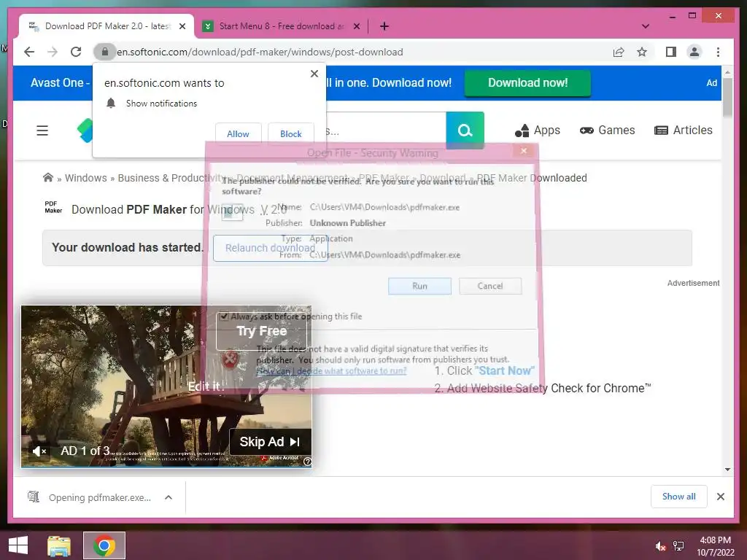
Task: Open the taskbar clock showing 4:08 PM
Action: [716, 546]
